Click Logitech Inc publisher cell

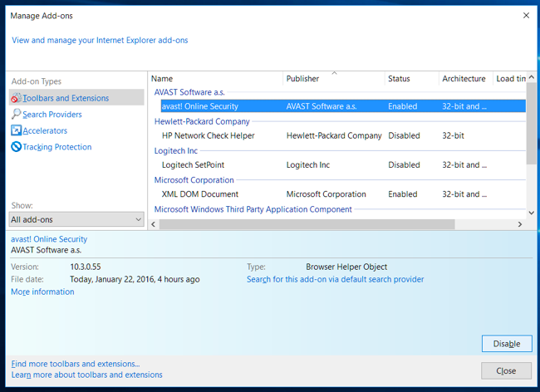click(308, 164)
